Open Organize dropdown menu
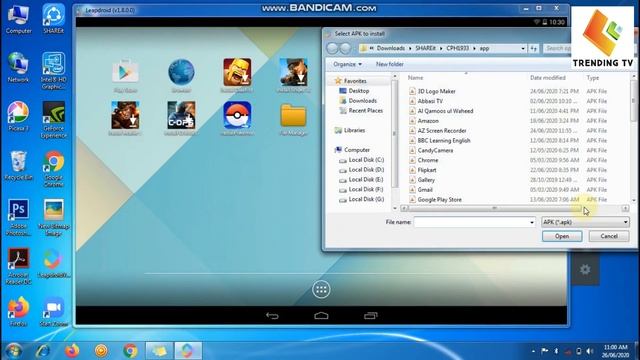Image resolution: width=640 pixels, height=360 pixels. click(x=347, y=64)
